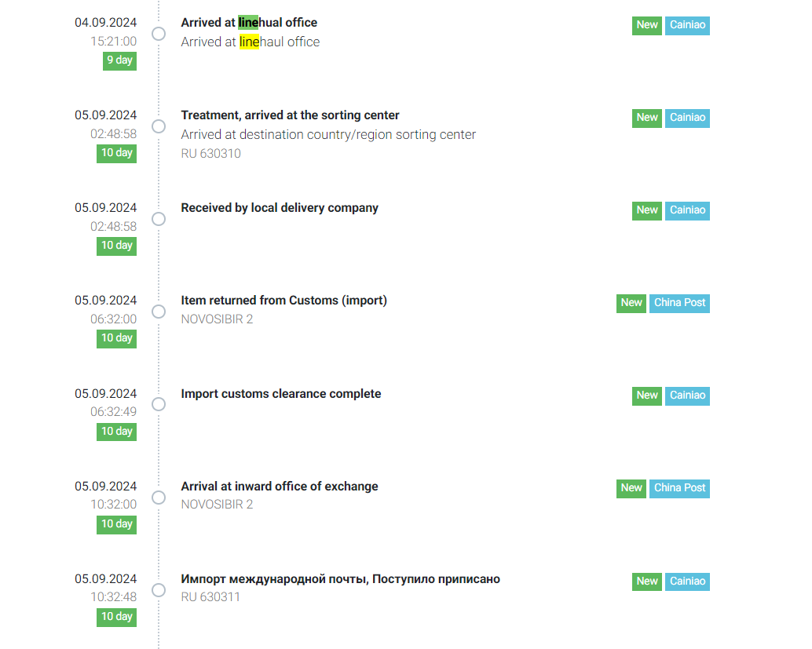Image resolution: width=812 pixels, height=649 pixels.
Task: Click New badge on the sorting center row
Action: (x=647, y=118)
